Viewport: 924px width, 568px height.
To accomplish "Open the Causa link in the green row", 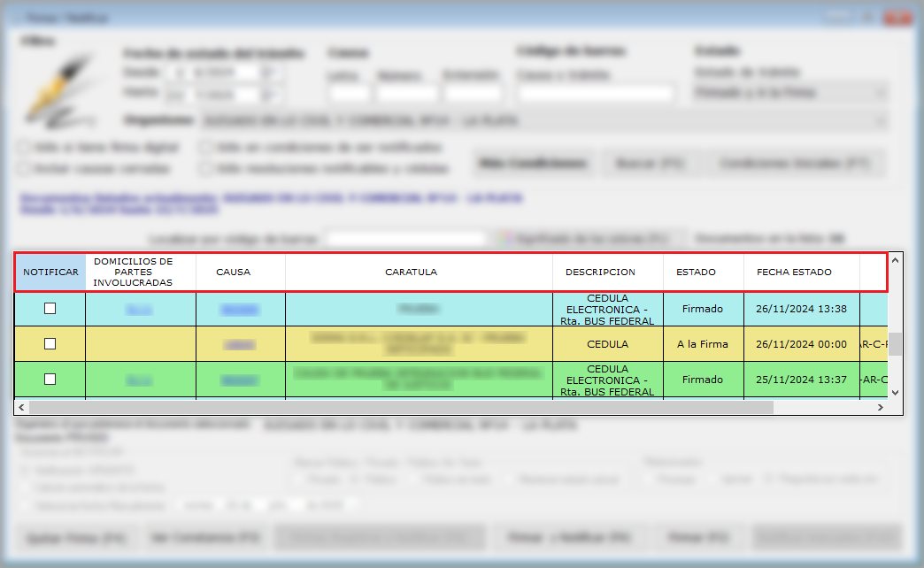I will click(234, 380).
